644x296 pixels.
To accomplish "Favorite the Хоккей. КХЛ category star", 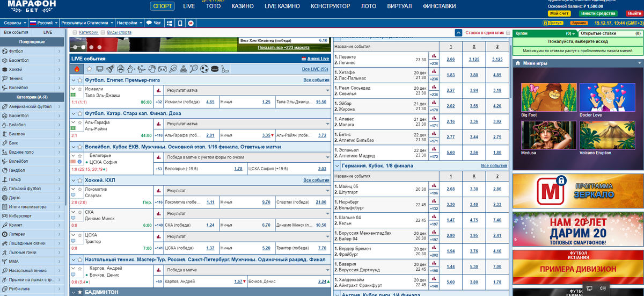I will click(x=80, y=180).
